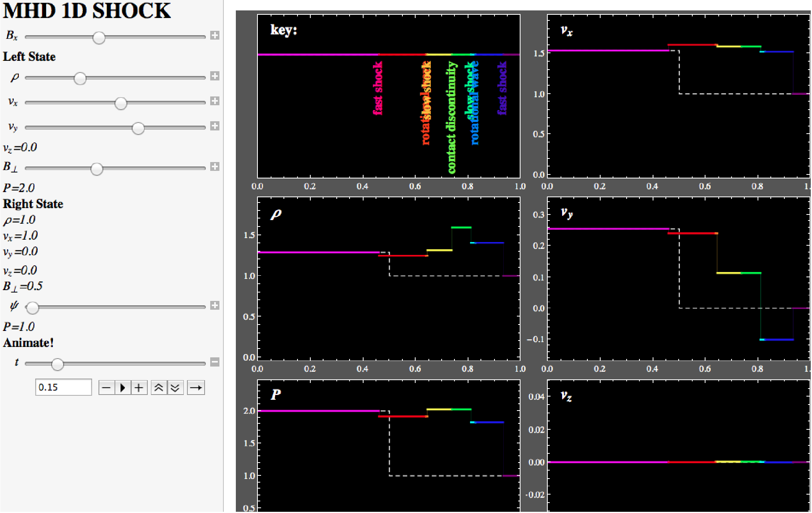
Task: Click the Bx slider thumb
Action: pos(99,38)
